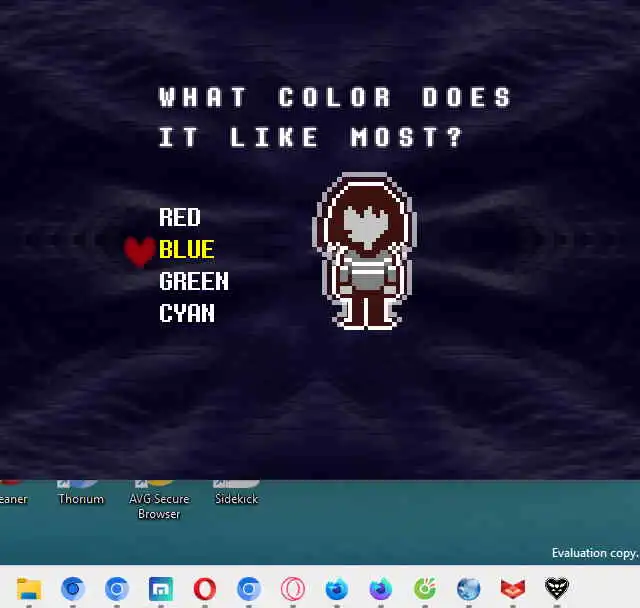
Task: Open the Chromium icon left of Maxthon
Action: pyautogui.click(x=117, y=589)
